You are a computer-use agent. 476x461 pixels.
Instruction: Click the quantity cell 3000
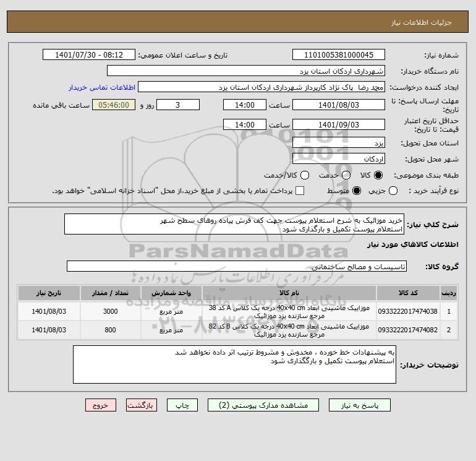[110, 311]
